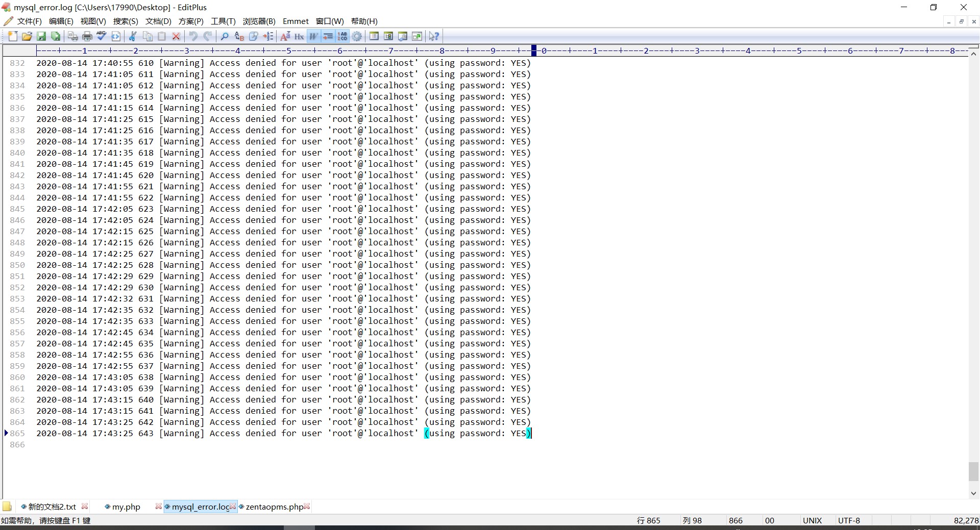Open the 文档(D) menu
This screenshot has width=980, height=530.
(158, 21)
